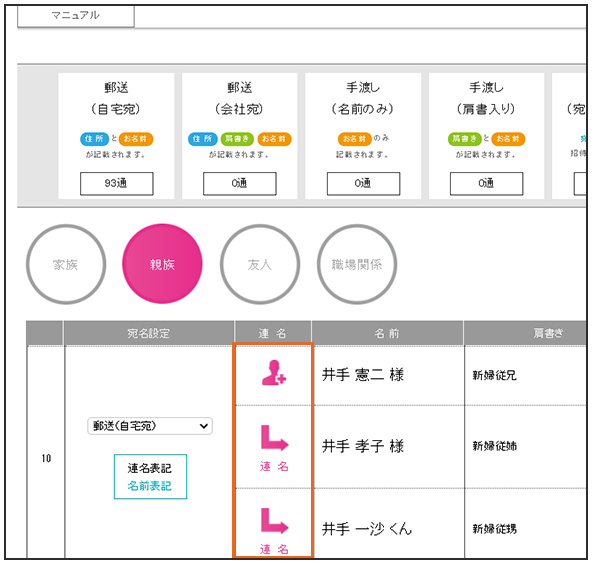This screenshot has height=567, width=600.
Task: Click the name 井手 憲二 様 in table
Action: pyautogui.click(x=363, y=376)
